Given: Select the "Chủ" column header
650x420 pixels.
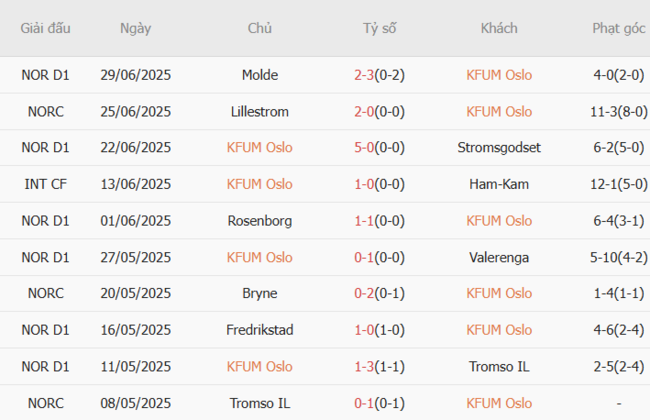Looking at the screenshot, I should 260,28.
